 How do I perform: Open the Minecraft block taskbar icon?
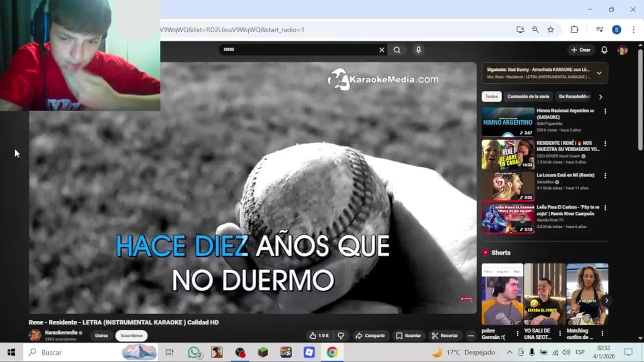263,352
